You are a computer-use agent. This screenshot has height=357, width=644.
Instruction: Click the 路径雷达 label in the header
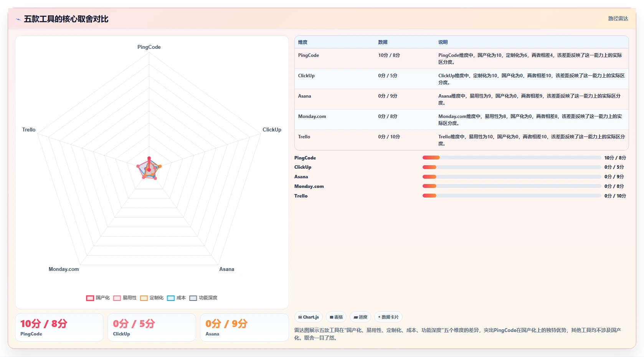click(x=618, y=18)
